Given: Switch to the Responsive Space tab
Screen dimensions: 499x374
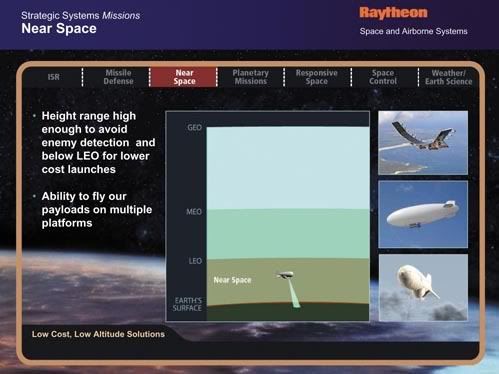Looking at the screenshot, I should point(317,77).
